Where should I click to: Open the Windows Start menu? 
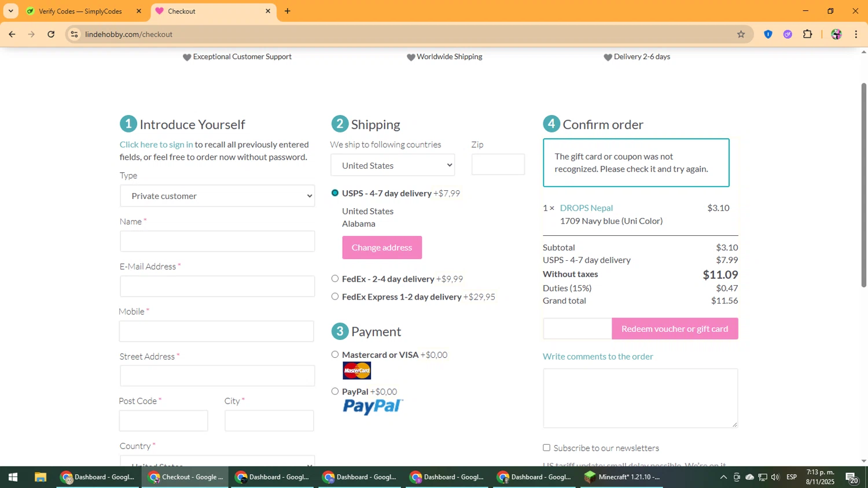point(13,477)
